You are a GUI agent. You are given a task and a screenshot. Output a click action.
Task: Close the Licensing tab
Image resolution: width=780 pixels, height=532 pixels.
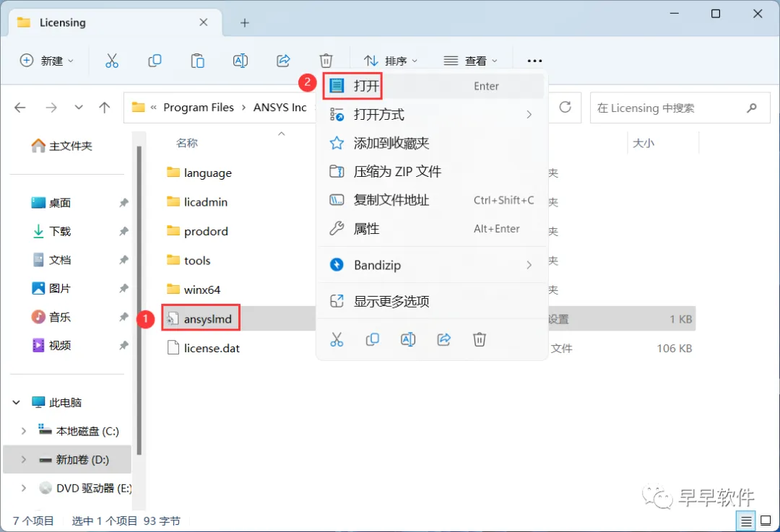point(203,22)
